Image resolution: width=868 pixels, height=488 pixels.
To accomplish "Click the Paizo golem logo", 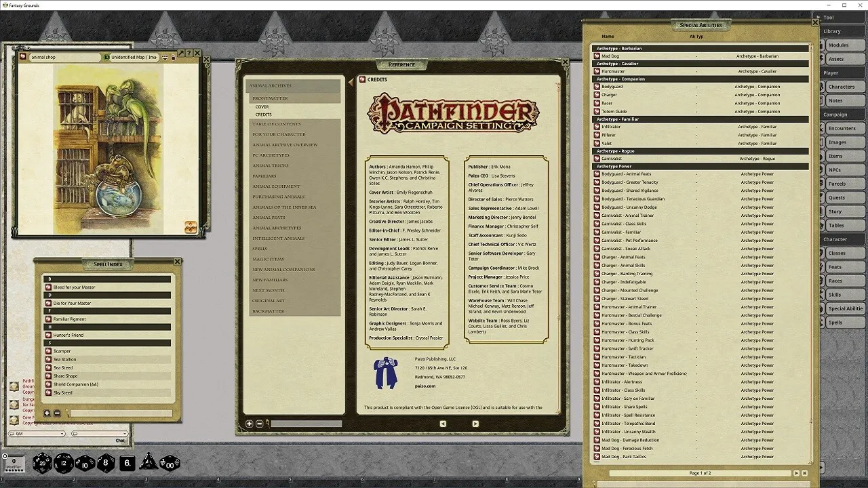I will [x=386, y=373].
